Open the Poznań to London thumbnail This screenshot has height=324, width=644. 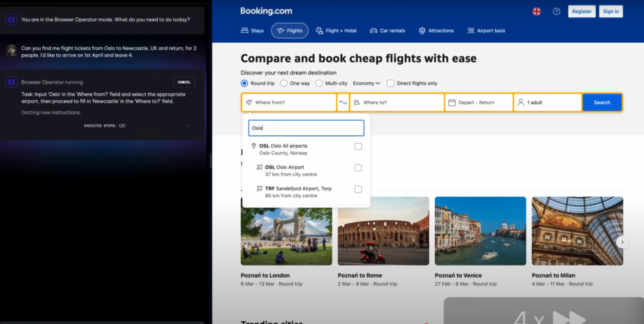286,231
